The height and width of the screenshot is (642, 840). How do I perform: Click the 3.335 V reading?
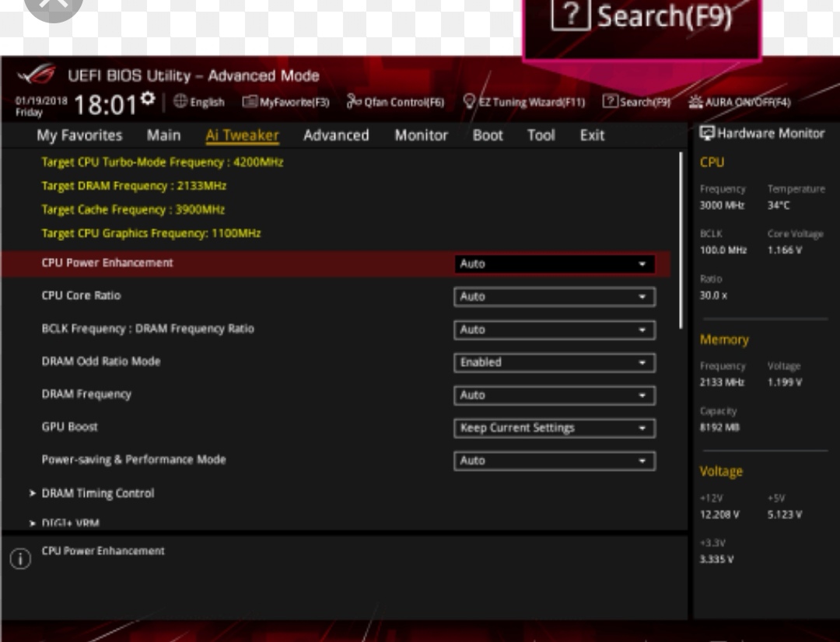click(x=716, y=559)
